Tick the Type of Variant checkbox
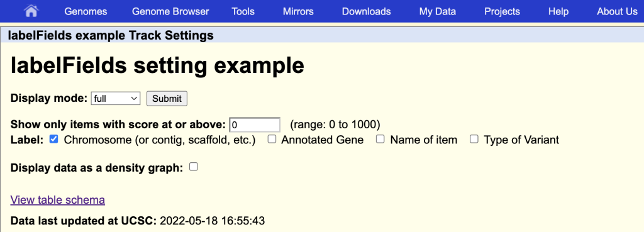 [x=474, y=139]
